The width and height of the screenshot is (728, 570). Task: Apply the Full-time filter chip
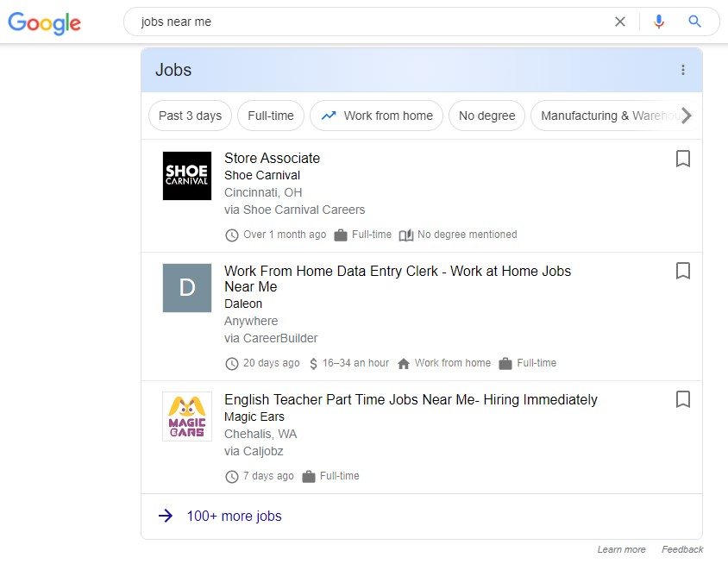click(271, 116)
